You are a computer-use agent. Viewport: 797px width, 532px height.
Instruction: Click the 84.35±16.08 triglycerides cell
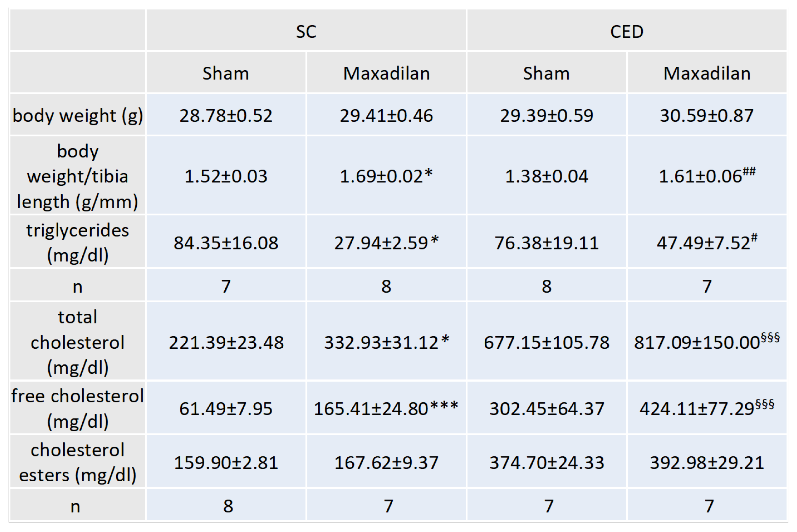[x=226, y=243]
